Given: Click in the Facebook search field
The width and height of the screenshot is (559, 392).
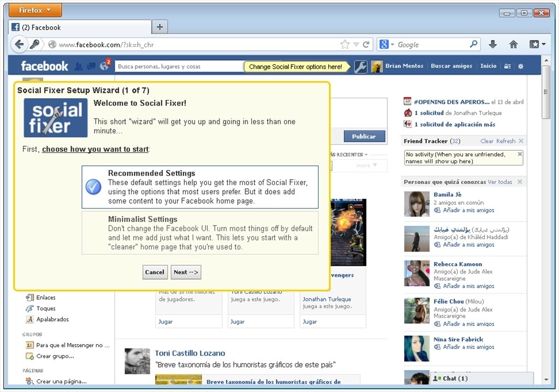Looking at the screenshot, I should click(x=179, y=66).
